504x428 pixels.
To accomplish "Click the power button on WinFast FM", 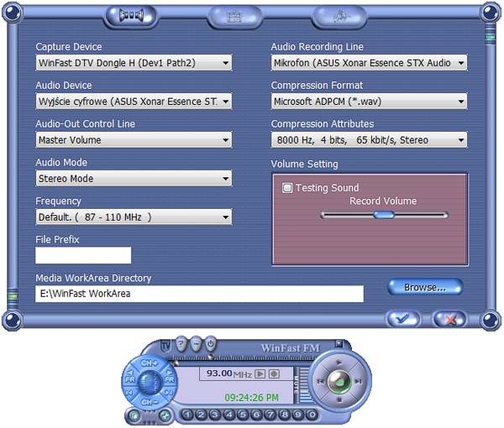I will tap(210, 345).
